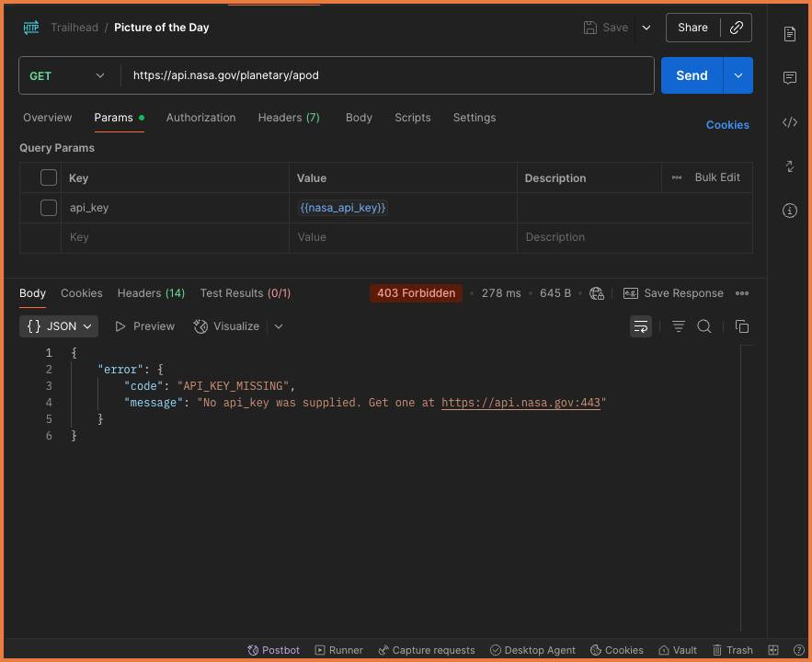The width and height of the screenshot is (812, 662).
Task: Click the Save floppy disk icon
Action: pos(589,28)
